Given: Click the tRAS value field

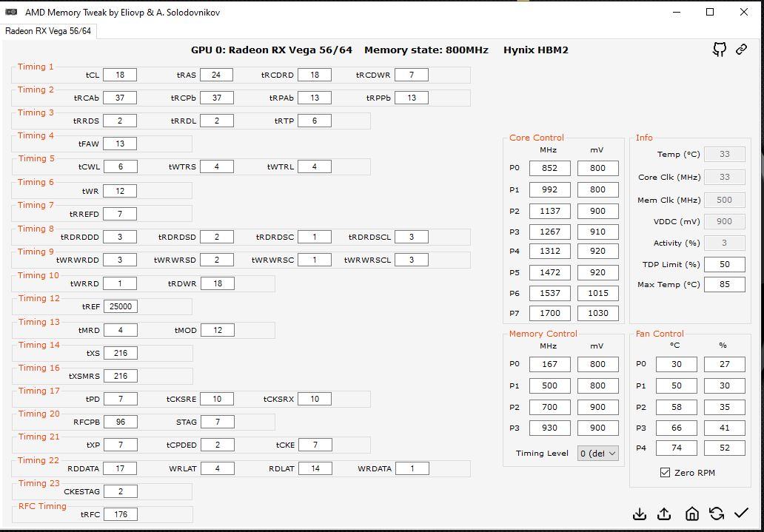Looking at the screenshot, I should point(216,75).
